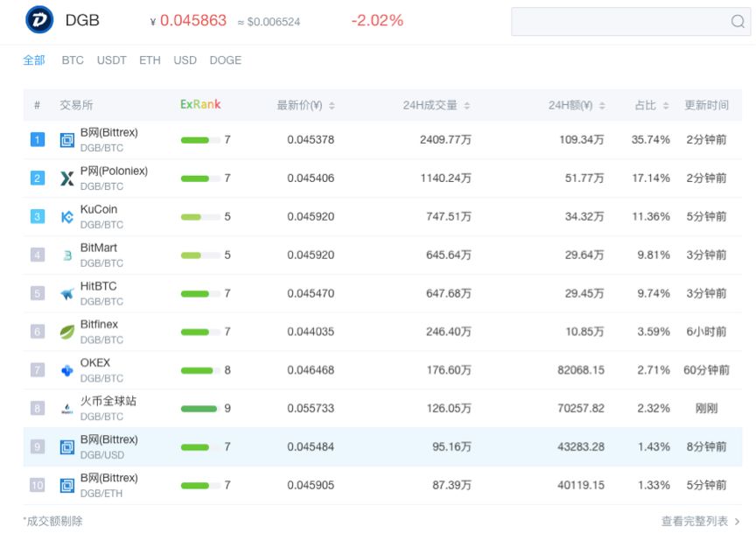
Task: Select the USDT pair tab
Action: click(x=112, y=60)
